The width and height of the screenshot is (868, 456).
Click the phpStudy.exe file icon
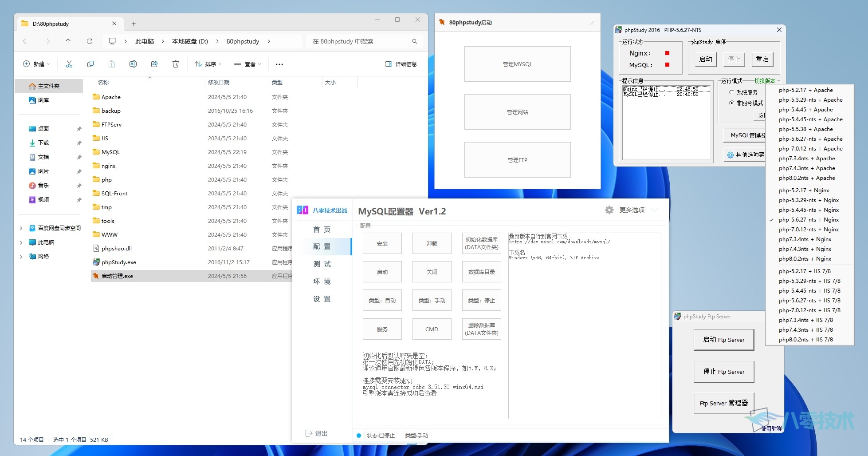click(96, 262)
